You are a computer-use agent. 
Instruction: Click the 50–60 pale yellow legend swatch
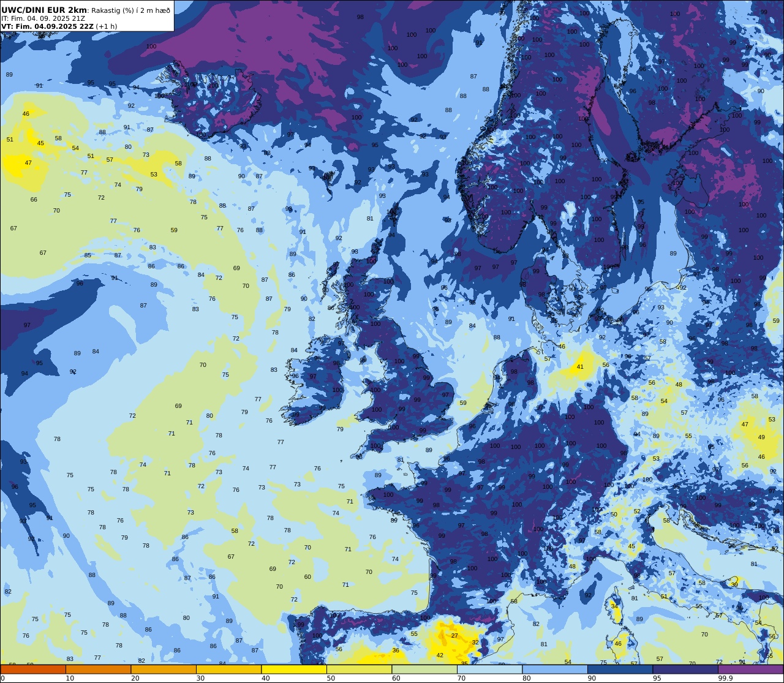359,670
